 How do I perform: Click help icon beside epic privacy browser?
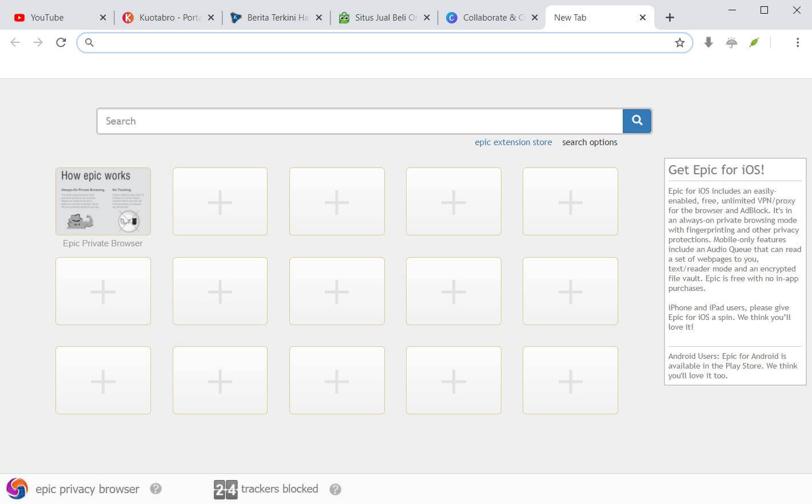point(156,489)
